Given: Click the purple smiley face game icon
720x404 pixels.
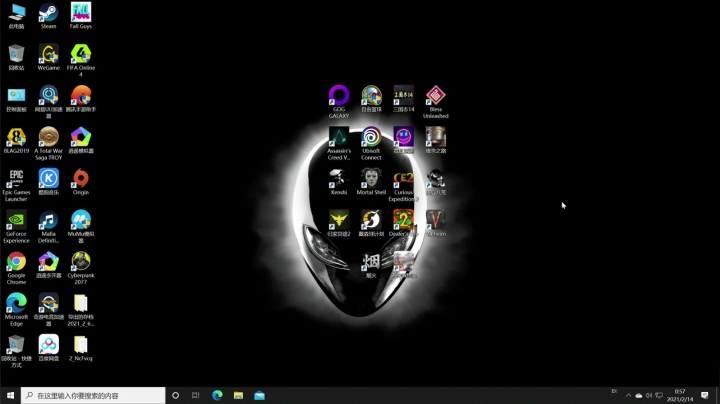Looking at the screenshot, I should click(404, 140).
